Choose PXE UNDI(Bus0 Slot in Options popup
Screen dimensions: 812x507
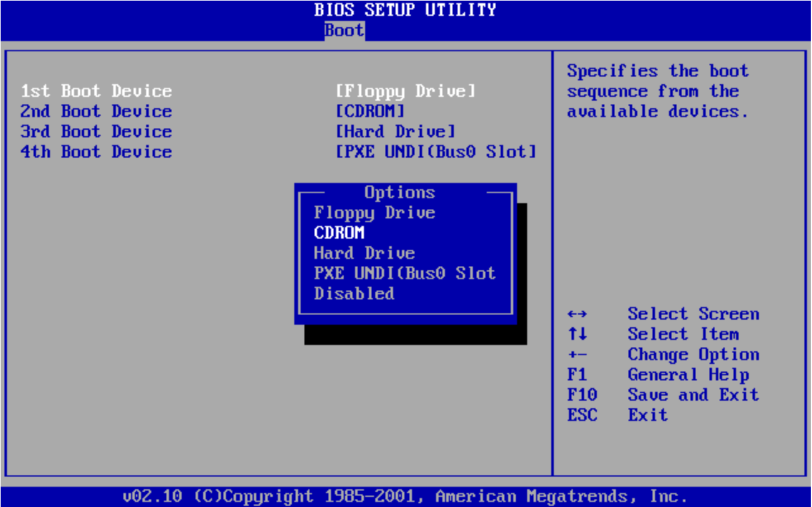pos(405,273)
